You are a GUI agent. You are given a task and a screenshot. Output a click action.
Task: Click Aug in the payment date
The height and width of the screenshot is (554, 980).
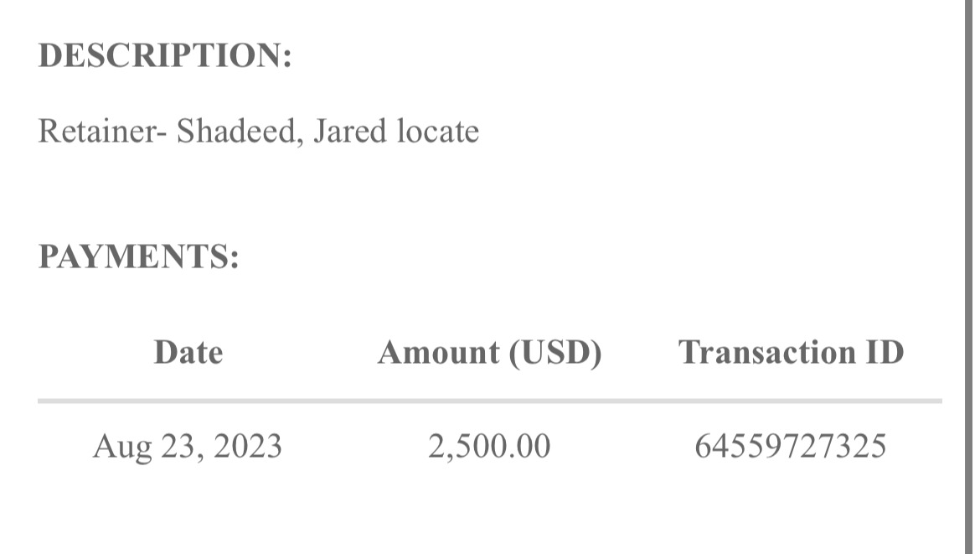(x=116, y=447)
